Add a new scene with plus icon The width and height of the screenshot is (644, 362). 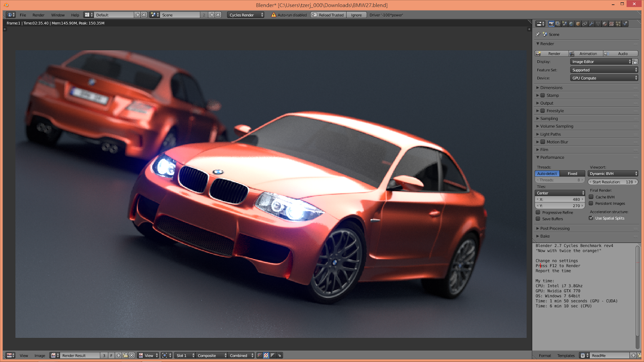click(x=212, y=15)
